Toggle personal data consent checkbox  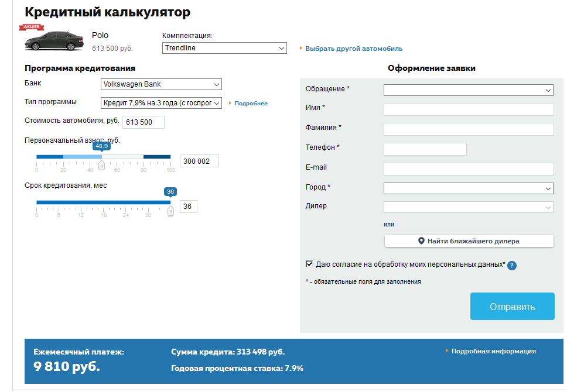[x=309, y=264]
